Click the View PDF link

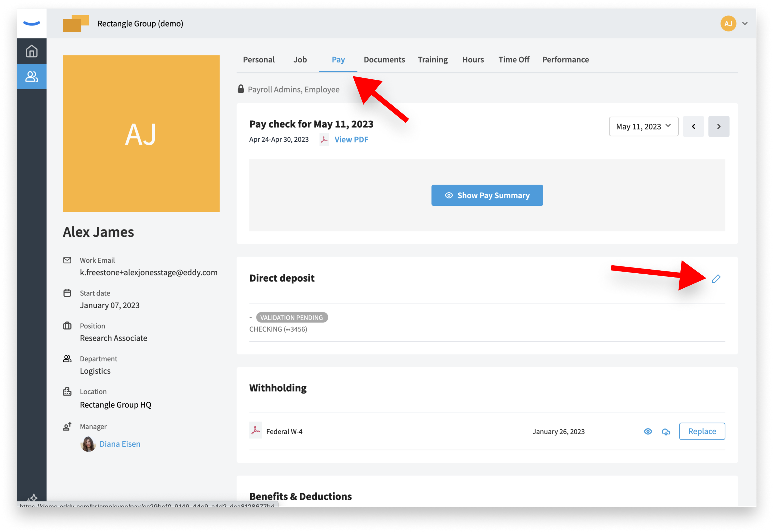point(351,140)
